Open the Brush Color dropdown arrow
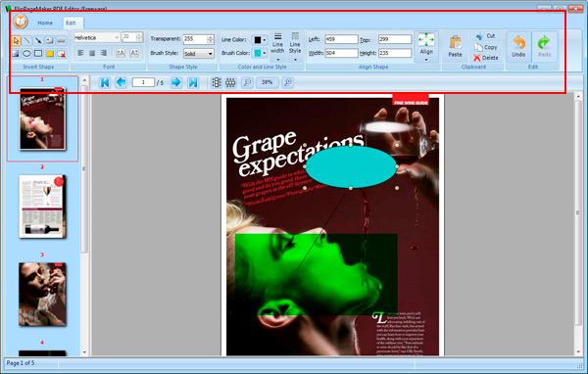This screenshot has height=374, width=588. pos(265,53)
